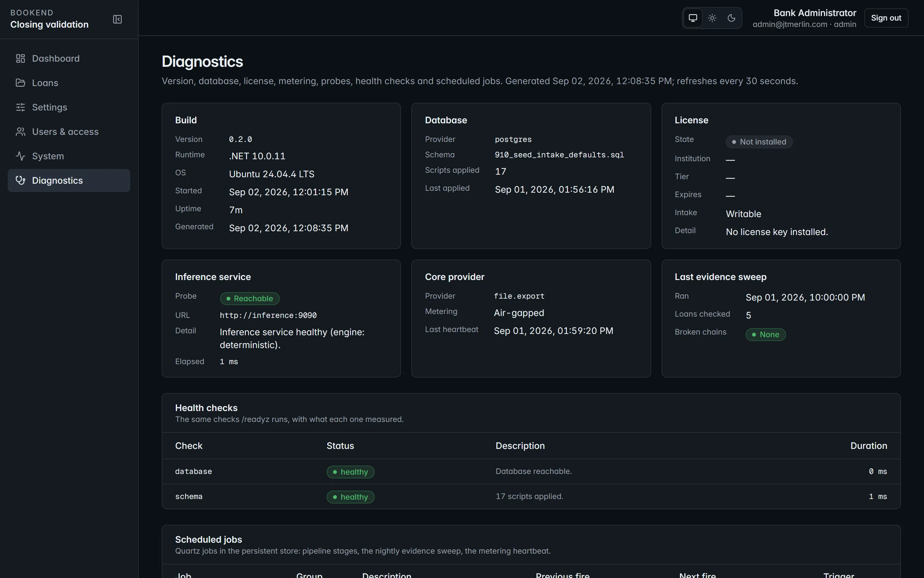
Task: Click the inference Elapsed value 1 ms
Action: (x=229, y=362)
